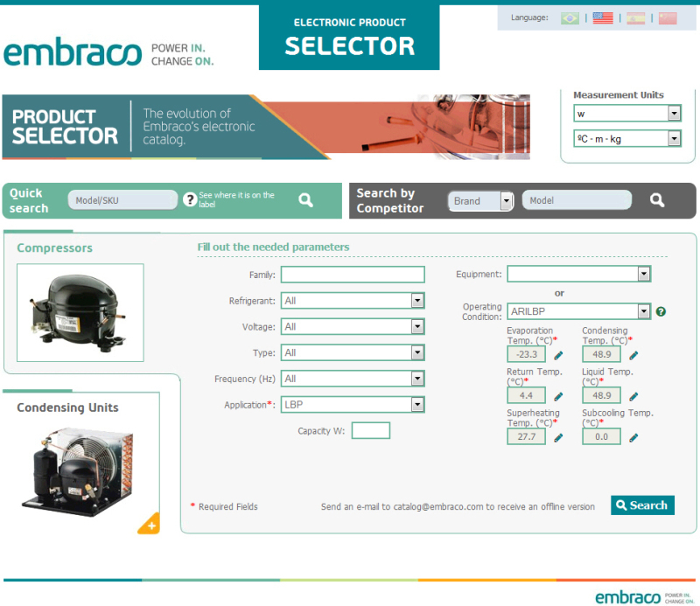700x606 pixels.
Task: Click the Superheating Temp. field showing 27.7
Action: point(527,436)
